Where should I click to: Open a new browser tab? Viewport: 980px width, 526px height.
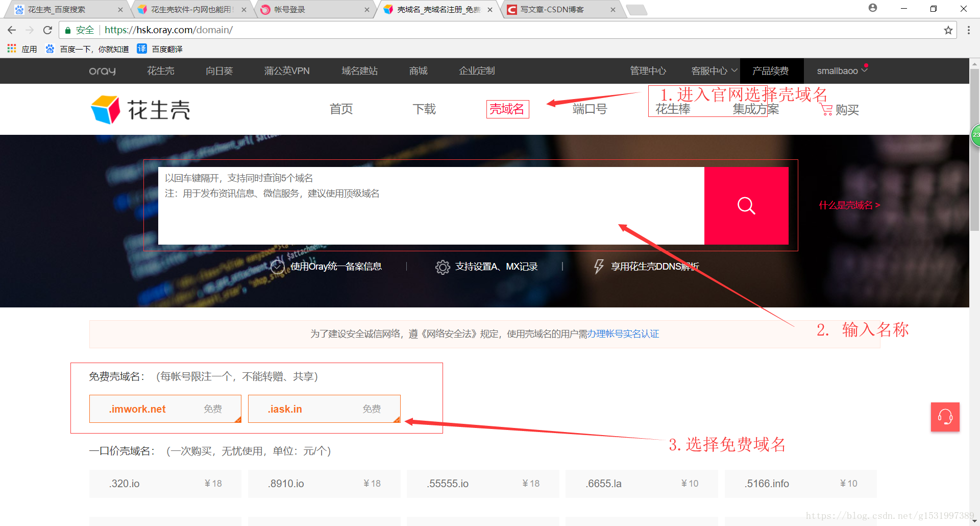636,10
